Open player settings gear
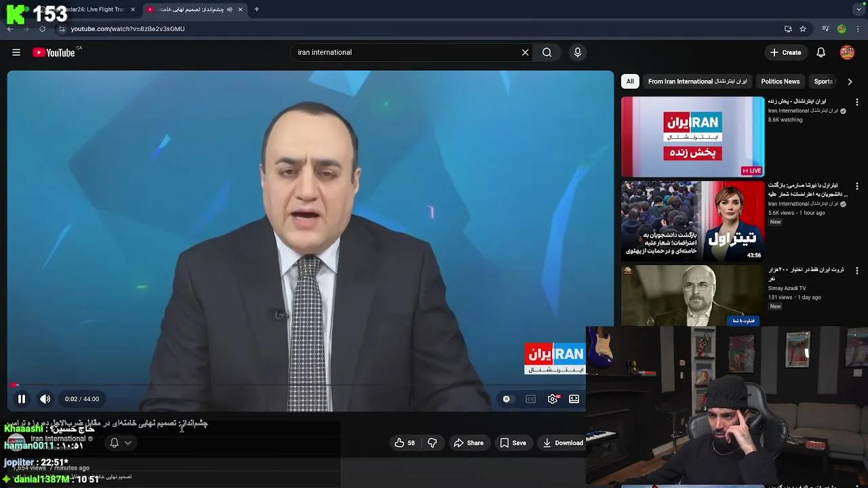This screenshot has height=488, width=868. (553, 399)
